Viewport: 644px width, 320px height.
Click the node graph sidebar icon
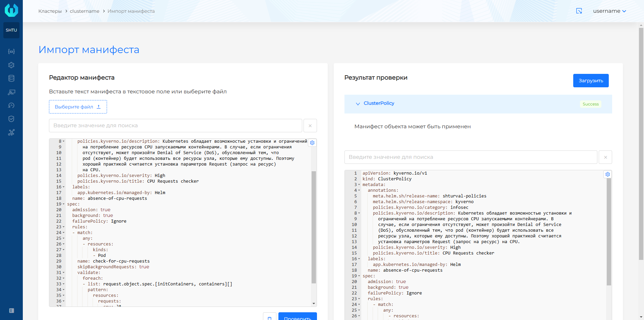tap(11, 132)
